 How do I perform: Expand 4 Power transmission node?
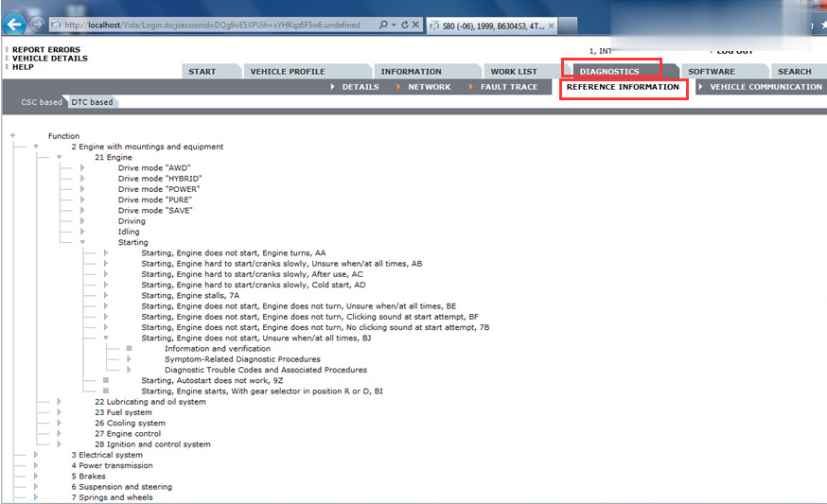point(36,465)
